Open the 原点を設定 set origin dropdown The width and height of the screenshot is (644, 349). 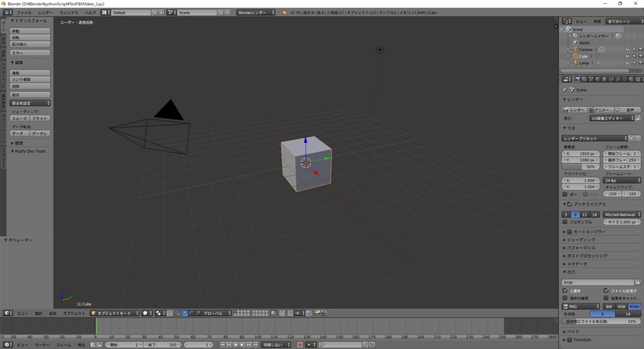click(x=30, y=103)
